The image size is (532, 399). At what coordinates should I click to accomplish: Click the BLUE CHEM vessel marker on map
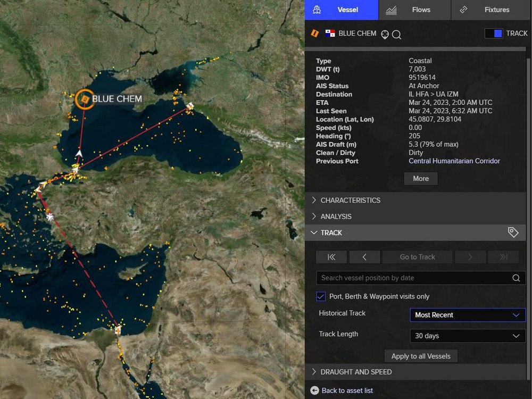point(82,99)
